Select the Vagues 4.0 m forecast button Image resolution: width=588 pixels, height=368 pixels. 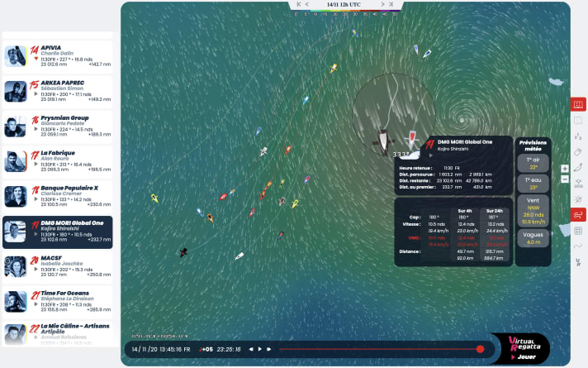click(x=533, y=238)
